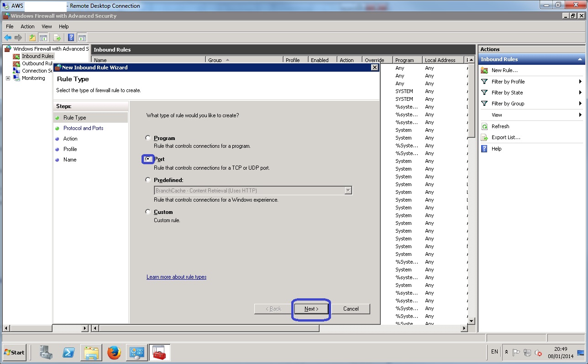The height and width of the screenshot is (364, 588).
Task: Click the Start button
Action: (14, 352)
